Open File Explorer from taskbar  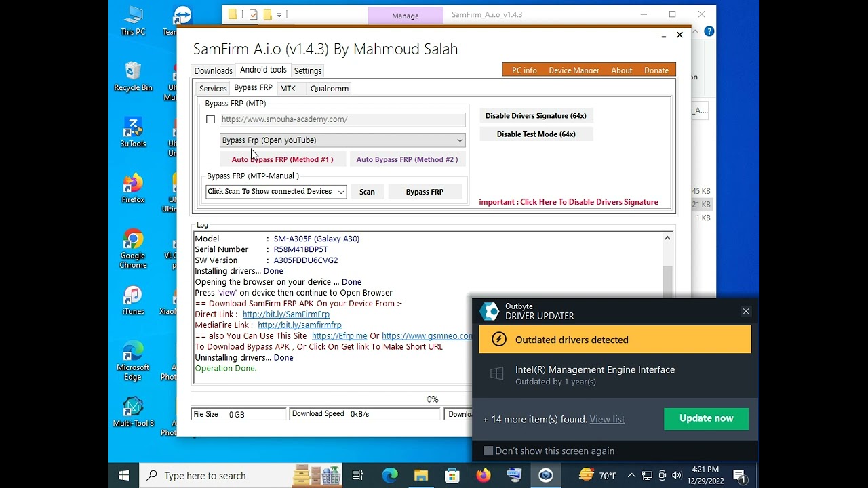pyautogui.click(x=421, y=476)
